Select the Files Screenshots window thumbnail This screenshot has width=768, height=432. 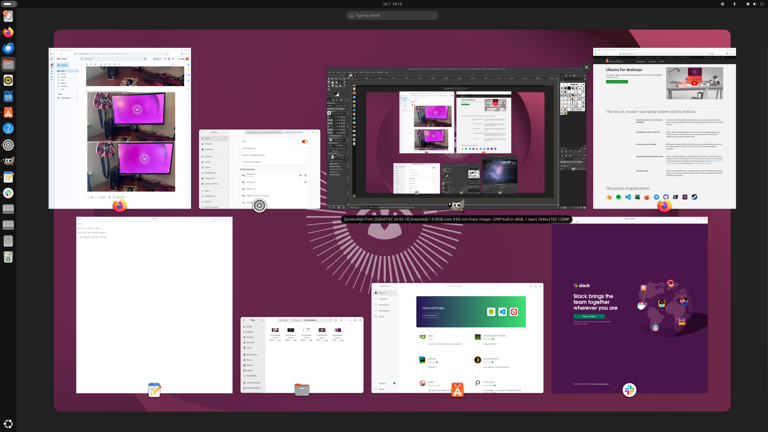point(302,355)
